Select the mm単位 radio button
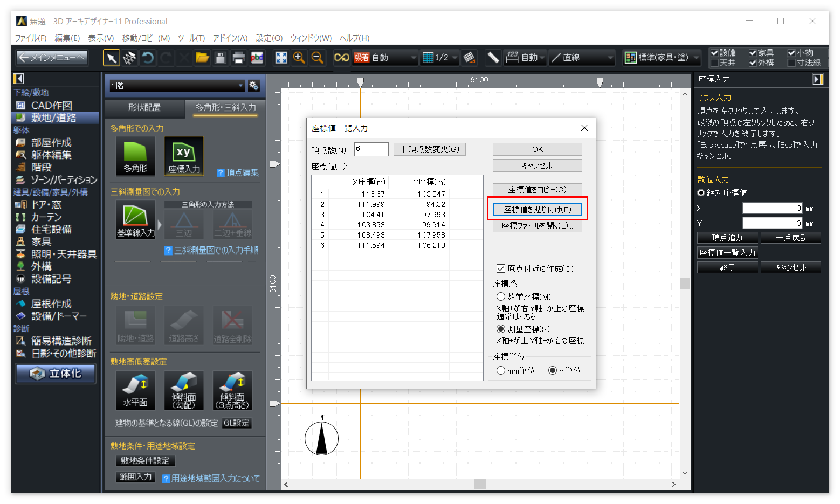Viewport: 840px width, 504px height. coord(501,370)
